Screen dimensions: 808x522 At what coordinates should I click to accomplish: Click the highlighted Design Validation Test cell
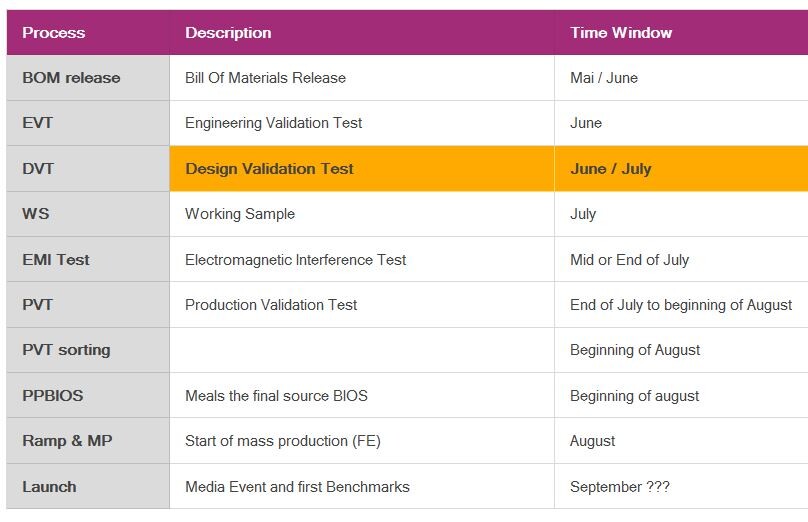pyautogui.click(x=362, y=169)
